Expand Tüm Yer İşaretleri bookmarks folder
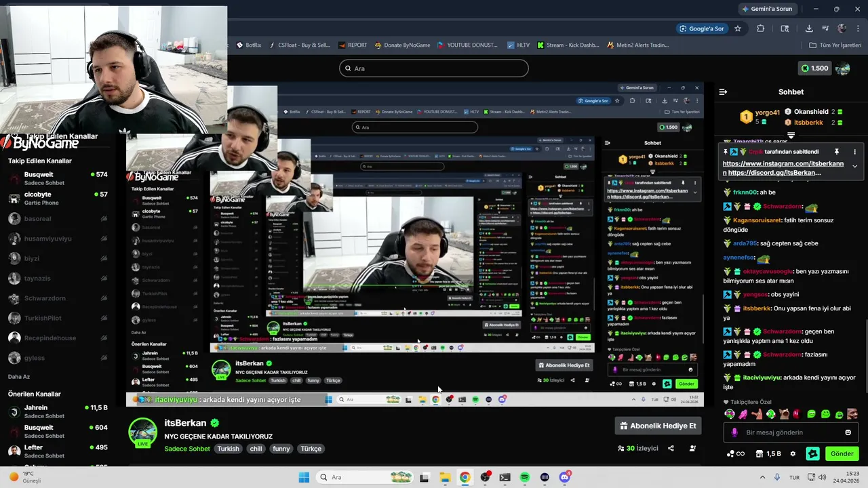The width and height of the screenshot is (868, 488). tap(835, 45)
